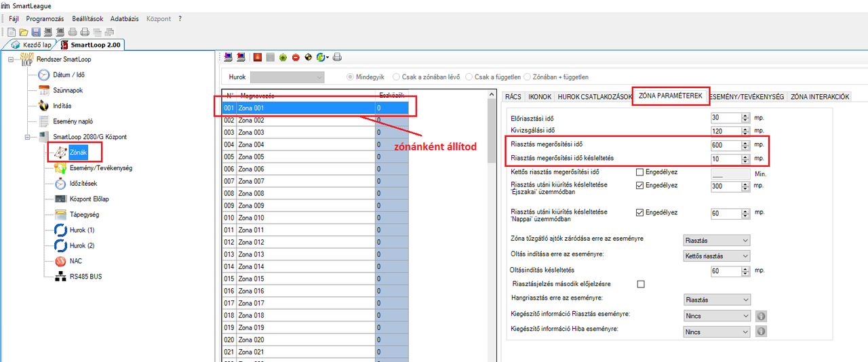Open the Fájl menu
The height and width of the screenshot is (362, 868).
(x=14, y=18)
